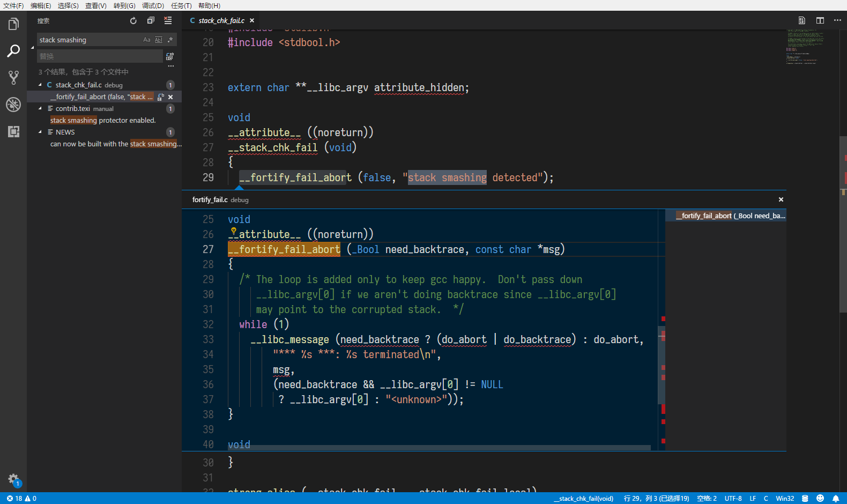The height and width of the screenshot is (504, 847).
Task: Click the 替换 replace input field
Action: point(100,56)
